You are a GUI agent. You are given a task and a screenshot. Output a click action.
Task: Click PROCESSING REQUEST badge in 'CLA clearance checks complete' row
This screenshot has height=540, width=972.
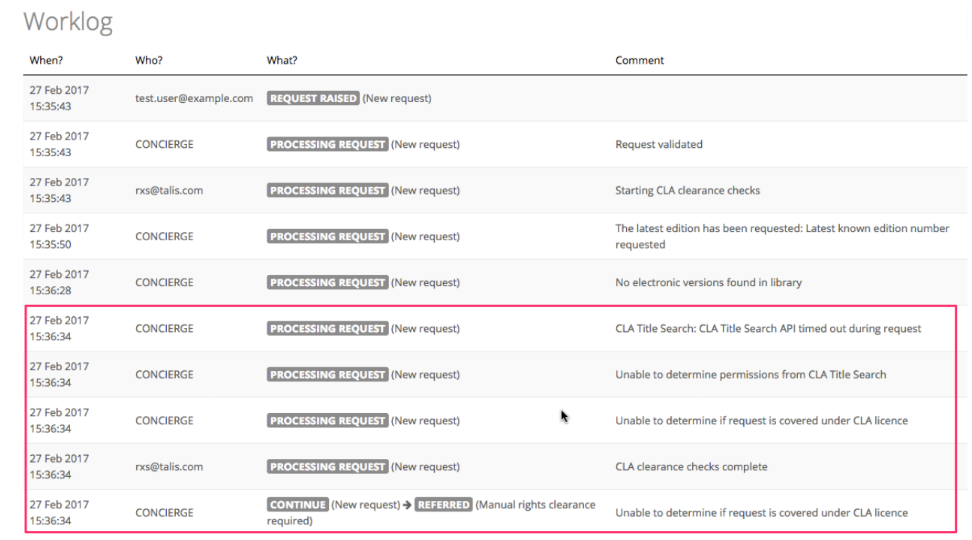coord(327,466)
